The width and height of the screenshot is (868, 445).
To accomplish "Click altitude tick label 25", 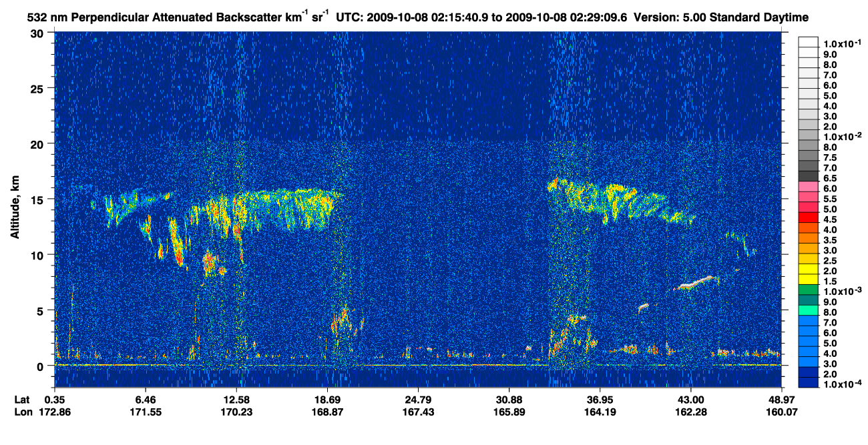I will 37,88.
